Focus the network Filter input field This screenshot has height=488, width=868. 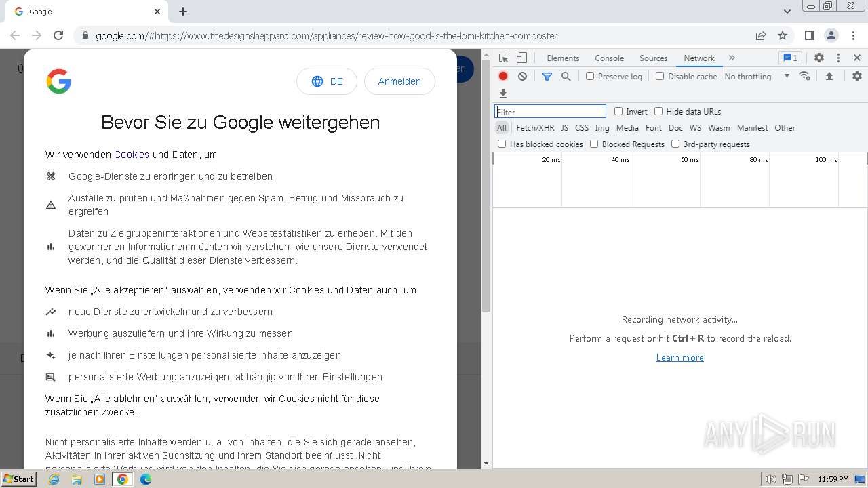pyautogui.click(x=550, y=112)
